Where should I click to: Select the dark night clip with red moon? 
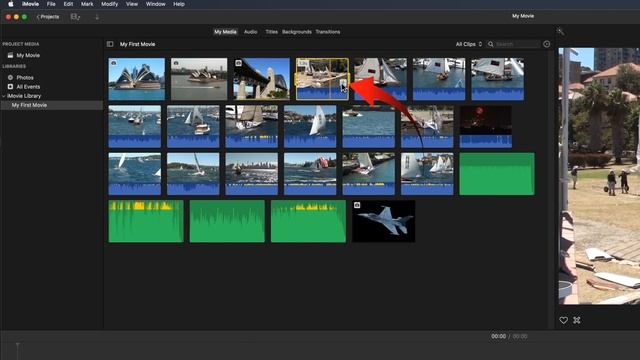point(486,127)
